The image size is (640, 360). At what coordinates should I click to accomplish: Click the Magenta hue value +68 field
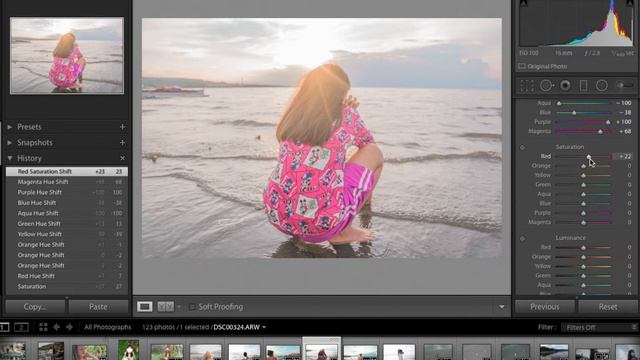[x=624, y=131]
